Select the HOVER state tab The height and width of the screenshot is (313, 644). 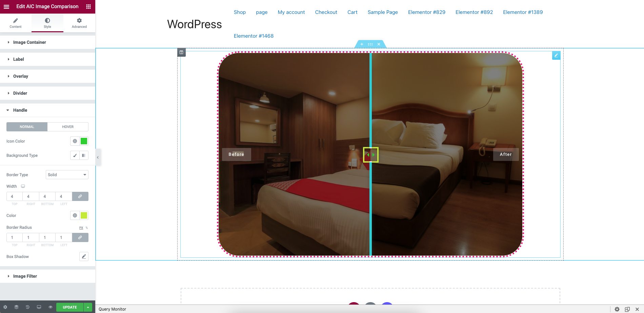coord(68,127)
